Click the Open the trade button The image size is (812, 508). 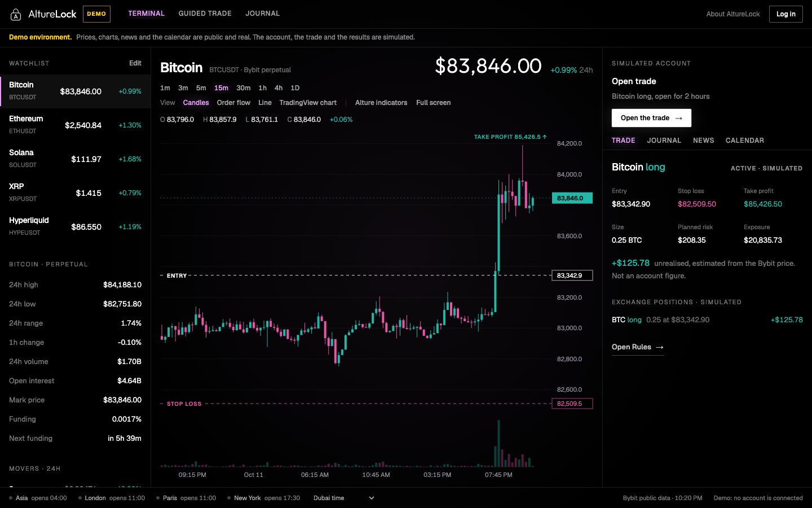651,118
